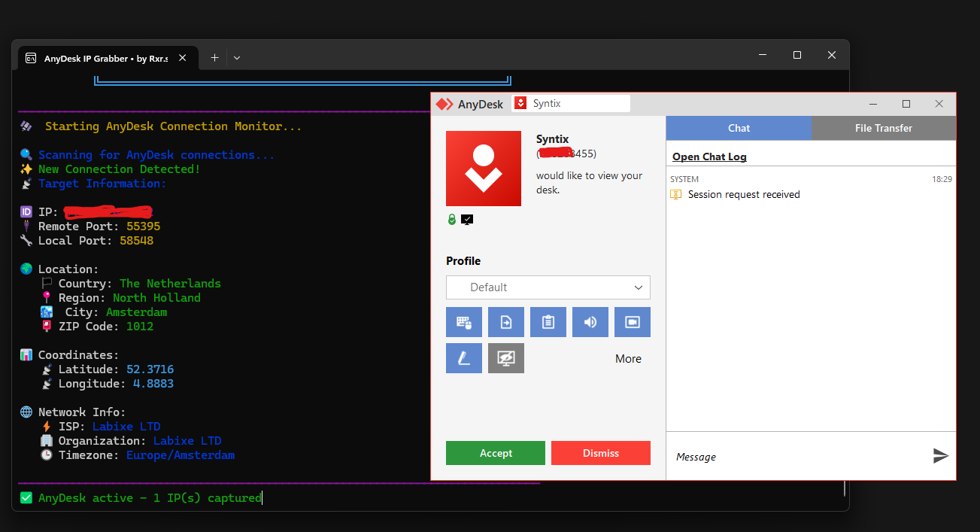Click the red AnyDesk user avatar

(484, 169)
